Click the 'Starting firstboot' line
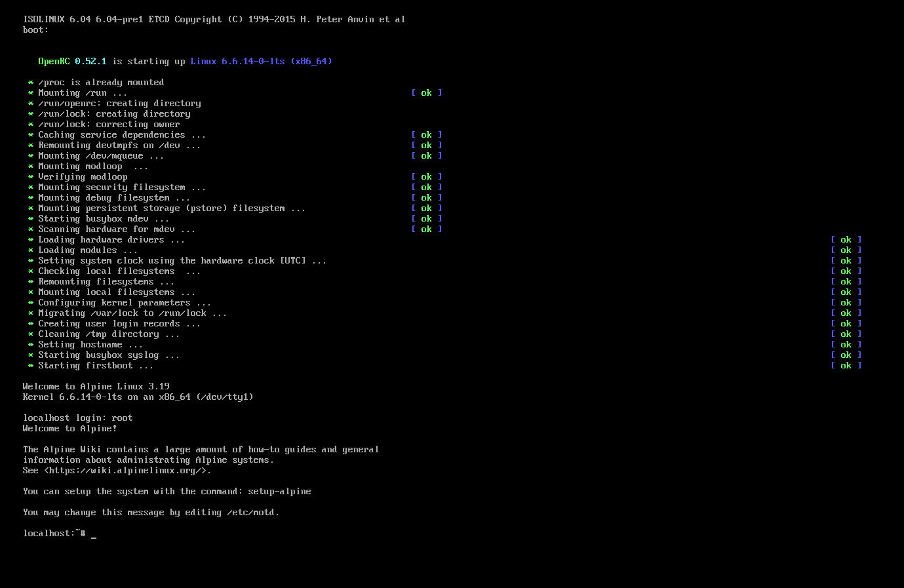 (x=96, y=366)
